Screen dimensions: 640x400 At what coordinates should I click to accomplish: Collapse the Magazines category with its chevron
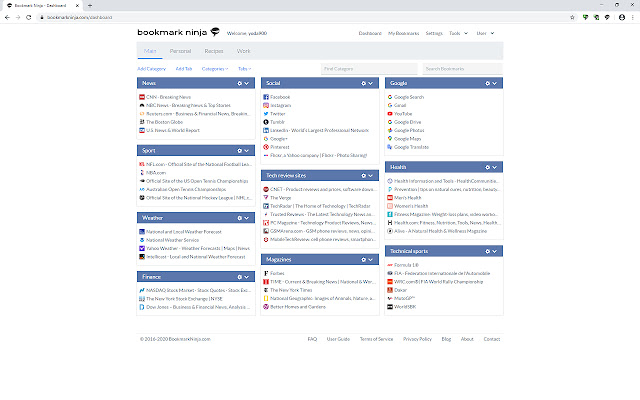tap(371, 260)
